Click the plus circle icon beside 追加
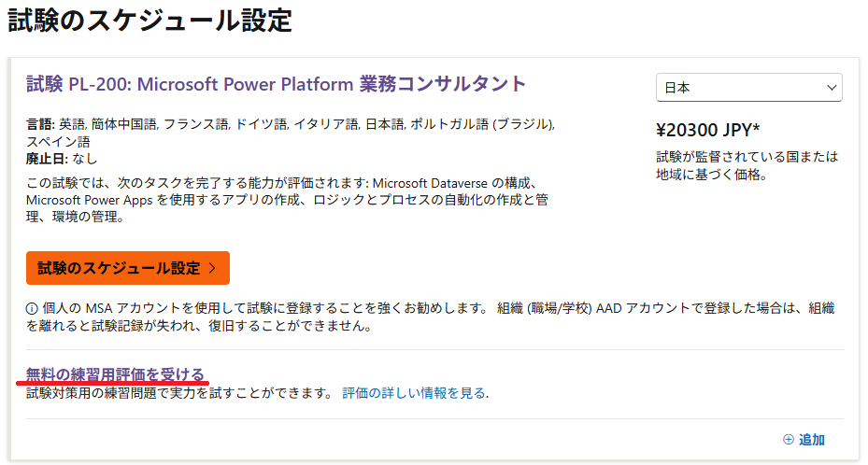Image resolution: width=868 pixels, height=465 pixels. coord(788,440)
